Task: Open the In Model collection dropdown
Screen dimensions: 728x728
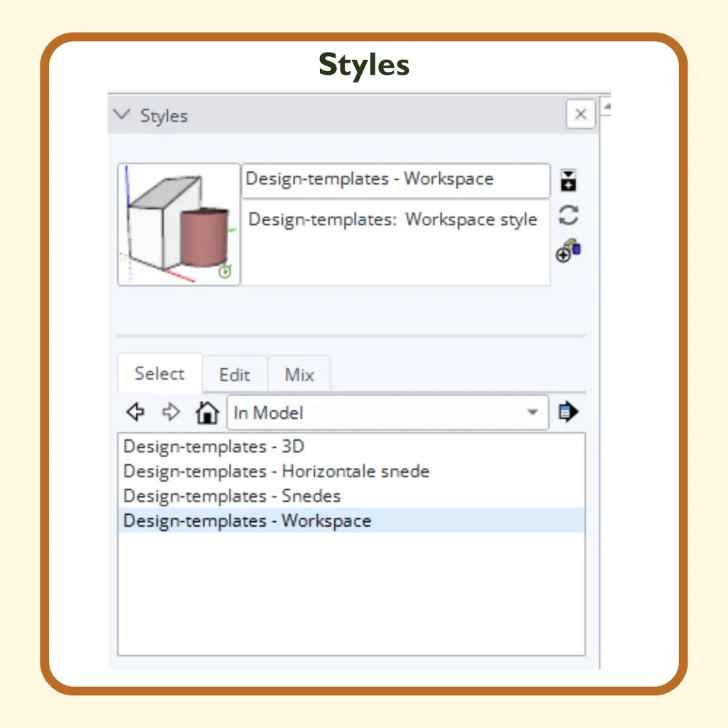Action: coord(387,412)
